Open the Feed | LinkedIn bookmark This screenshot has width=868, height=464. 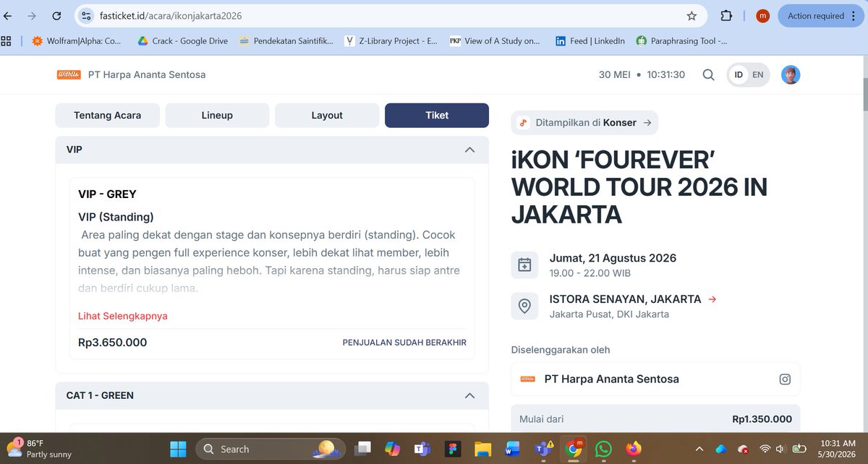point(590,41)
